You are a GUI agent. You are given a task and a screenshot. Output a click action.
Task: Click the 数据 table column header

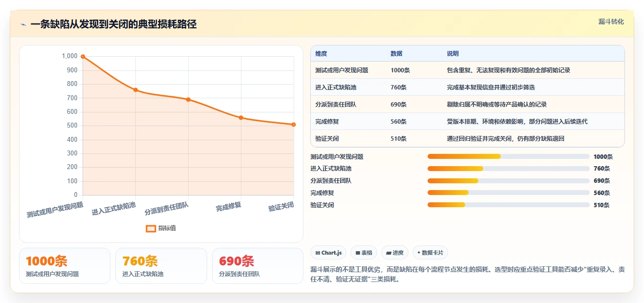click(x=397, y=54)
